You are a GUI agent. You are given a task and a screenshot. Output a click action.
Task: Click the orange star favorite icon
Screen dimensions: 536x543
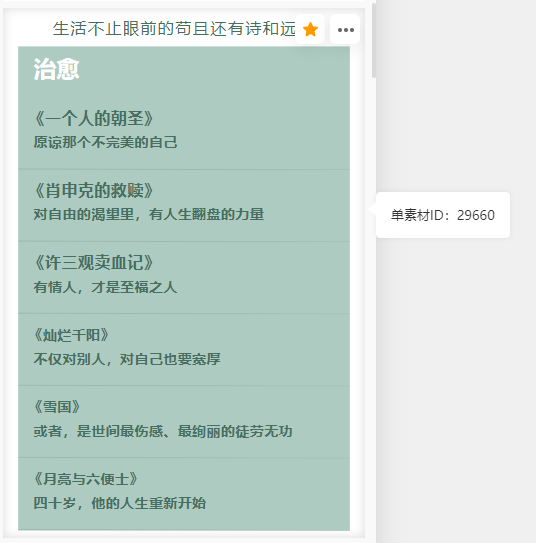point(310,29)
